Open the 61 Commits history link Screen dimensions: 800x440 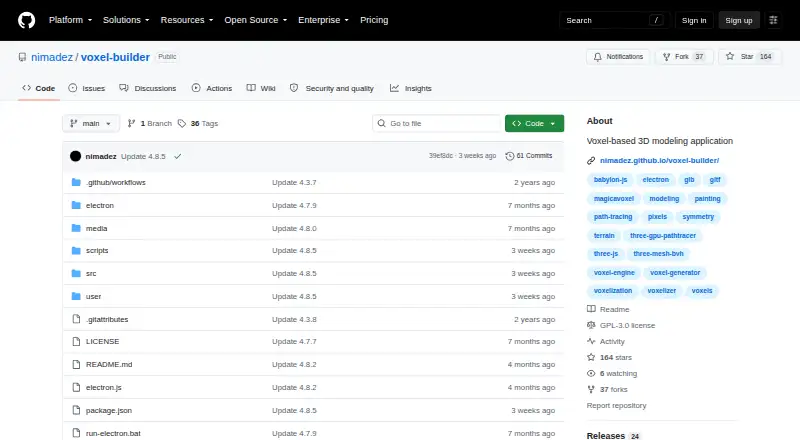[529, 156]
